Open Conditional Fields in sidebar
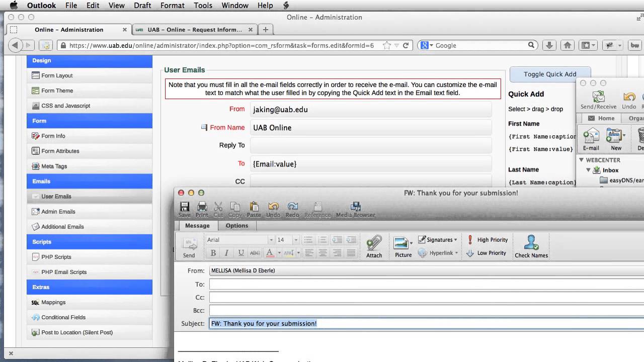Screen dimensions: 644x362 pyautogui.click(x=90, y=317)
